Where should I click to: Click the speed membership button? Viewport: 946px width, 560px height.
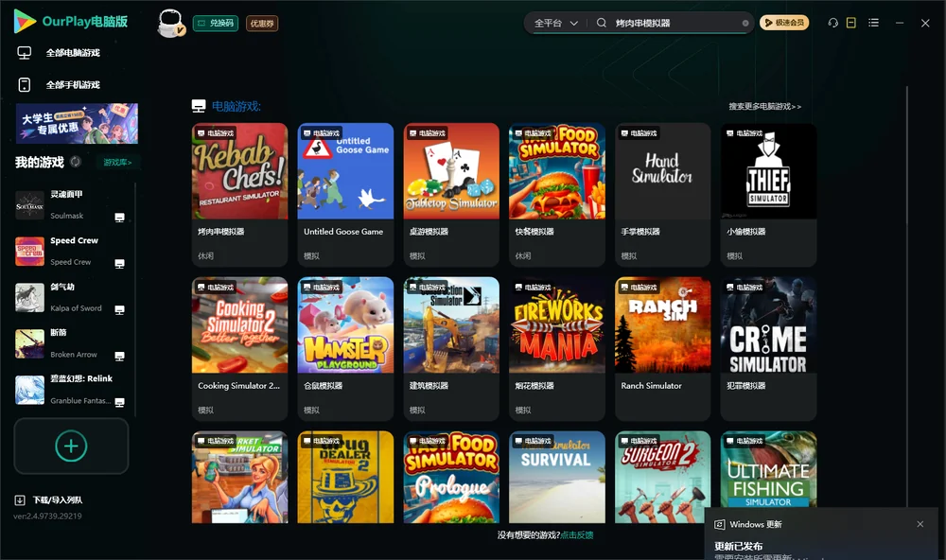(784, 23)
